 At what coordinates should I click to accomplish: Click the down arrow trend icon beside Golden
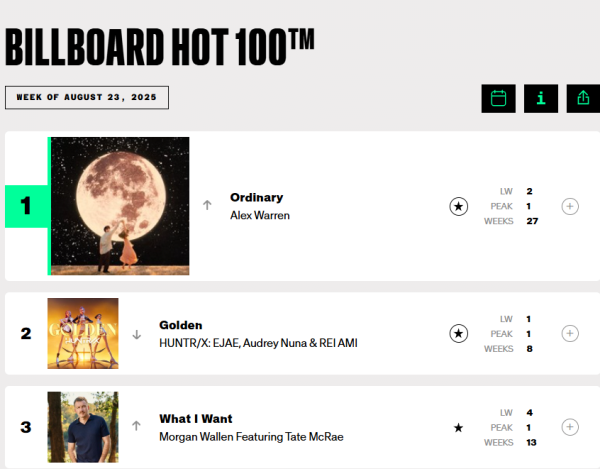point(136,334)
